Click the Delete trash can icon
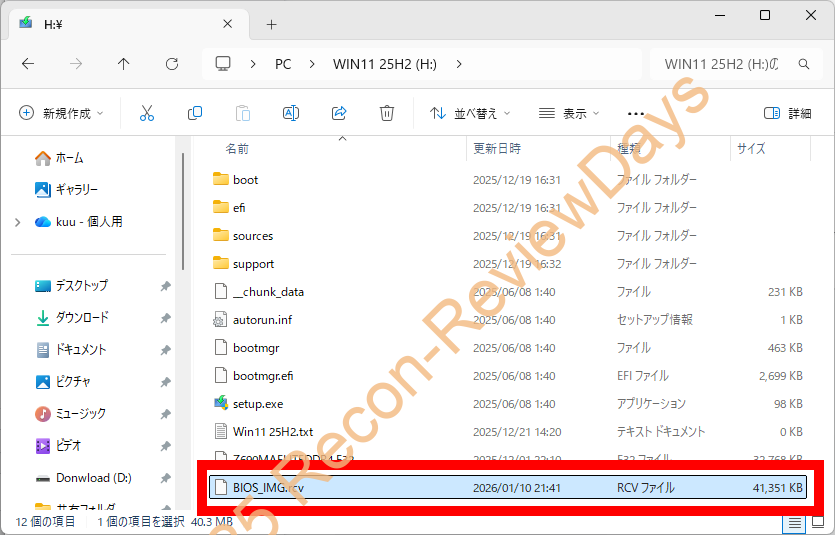The width and height of the screenshot is (835, 535). click(387, 113)
